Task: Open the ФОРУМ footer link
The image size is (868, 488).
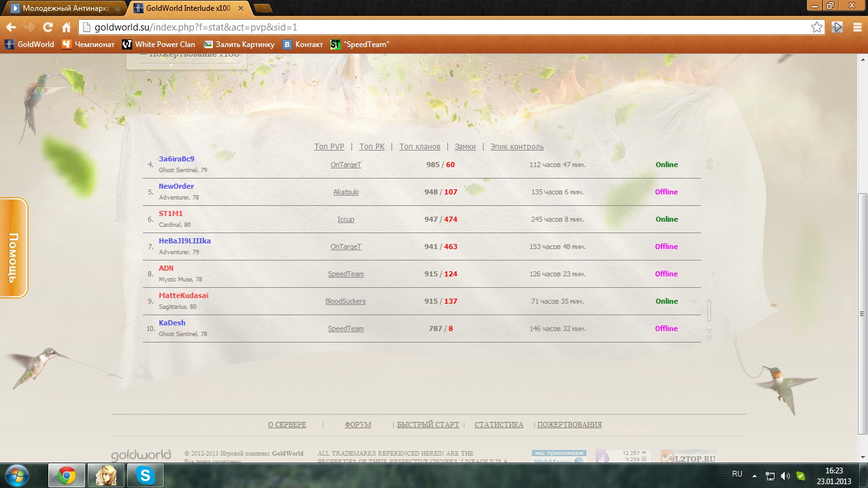Action: tap(358, 424)
